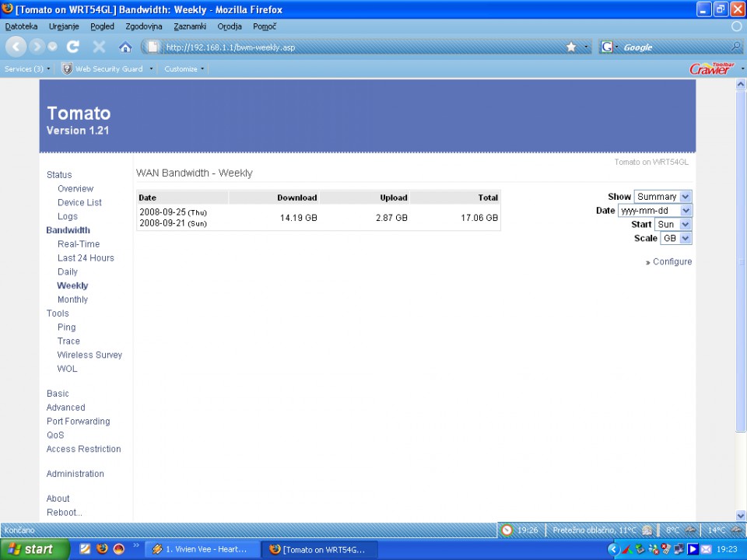This screenshot has width=747, height=560.
Task: Show hidden tray icons with the arrow
Action: coord(614,550)
